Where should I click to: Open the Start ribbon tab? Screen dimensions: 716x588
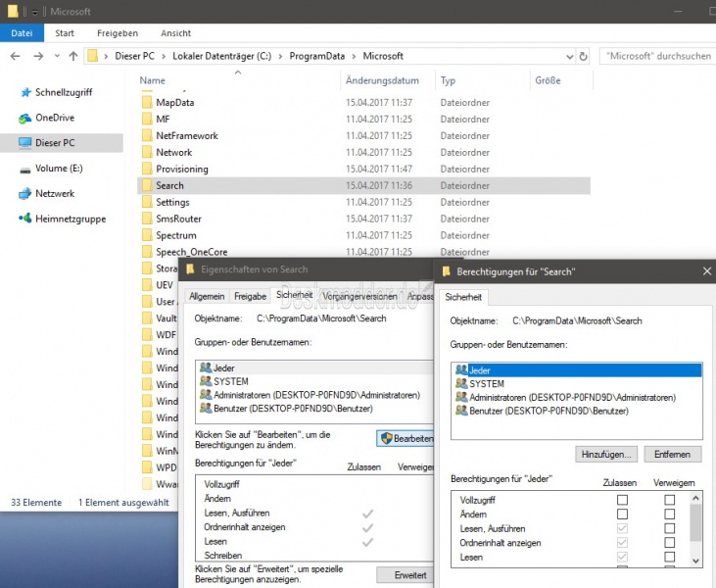[65, 33]
